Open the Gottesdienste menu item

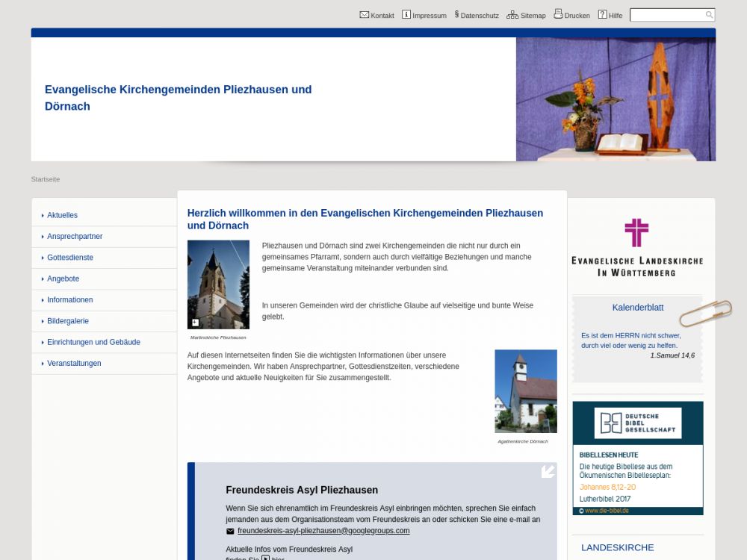tap(70, 258)
